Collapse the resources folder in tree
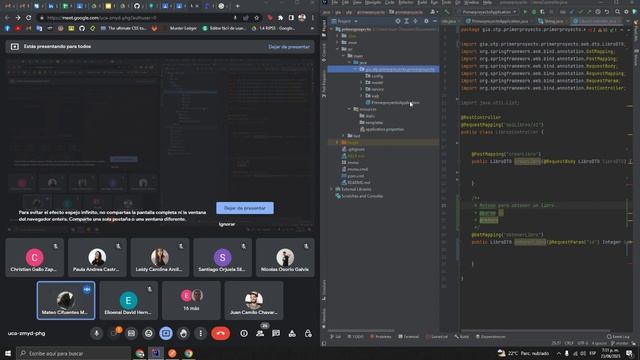This screenshot has width=640, height=360. [x=349, y=109]
